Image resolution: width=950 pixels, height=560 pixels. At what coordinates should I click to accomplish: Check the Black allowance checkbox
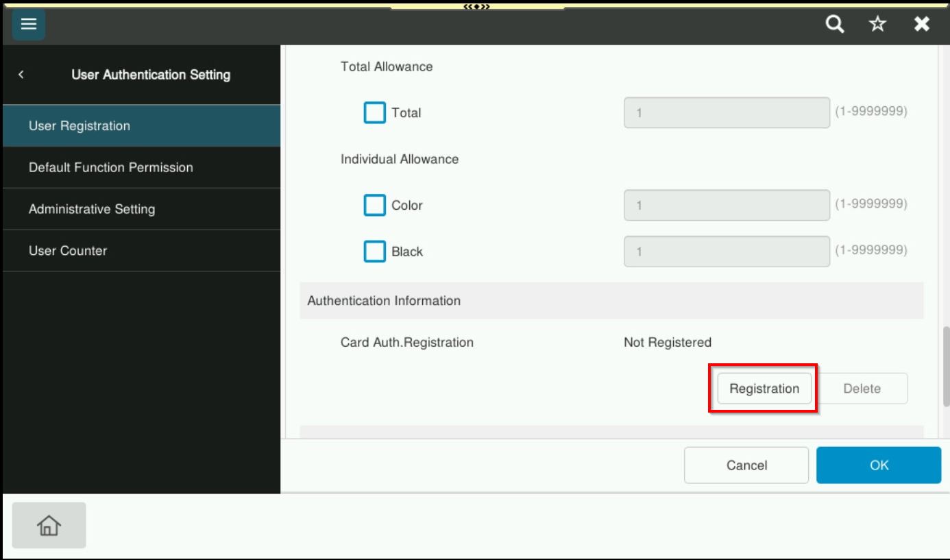point(374,252)
